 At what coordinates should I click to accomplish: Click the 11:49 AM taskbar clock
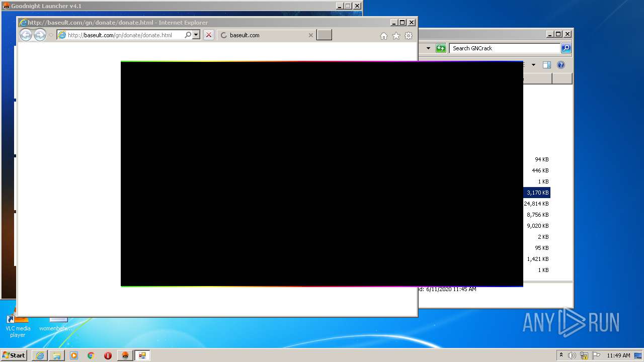[618, 355]
